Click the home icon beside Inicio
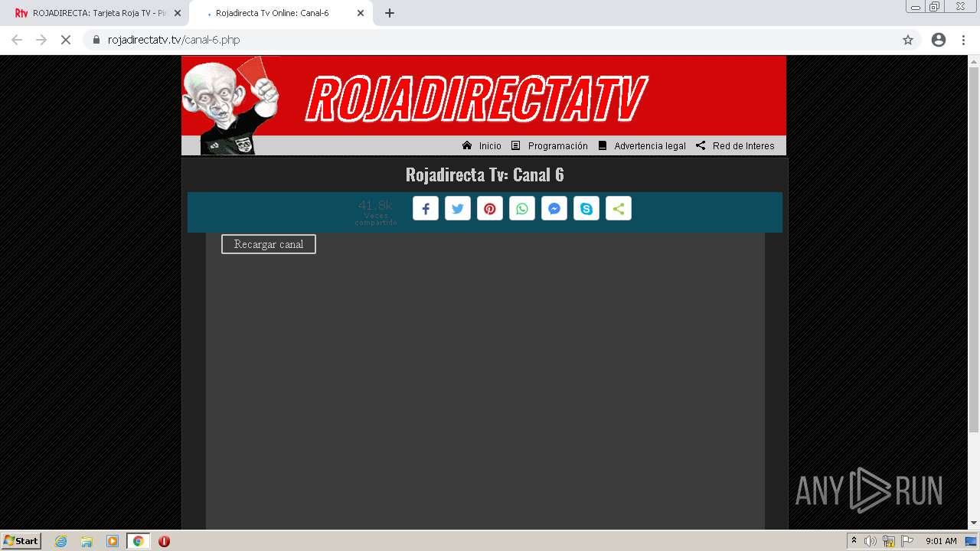The height and width of the screenshot is (551, 980). pos(467,145)
